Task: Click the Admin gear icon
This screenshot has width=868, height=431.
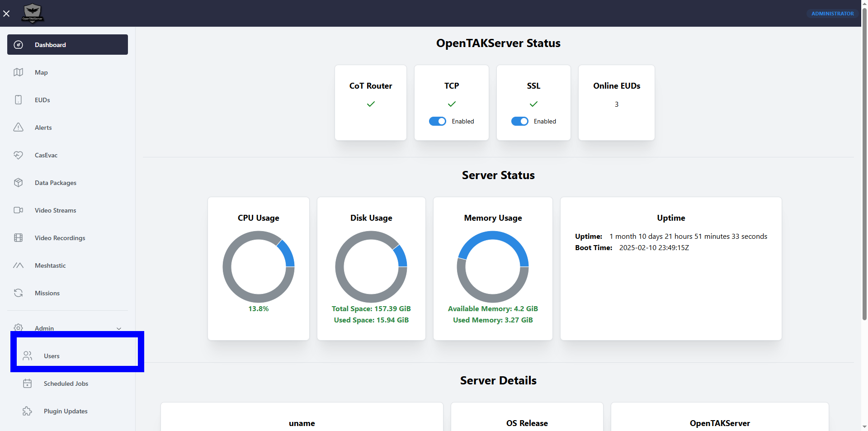Action: click(19, 327)
